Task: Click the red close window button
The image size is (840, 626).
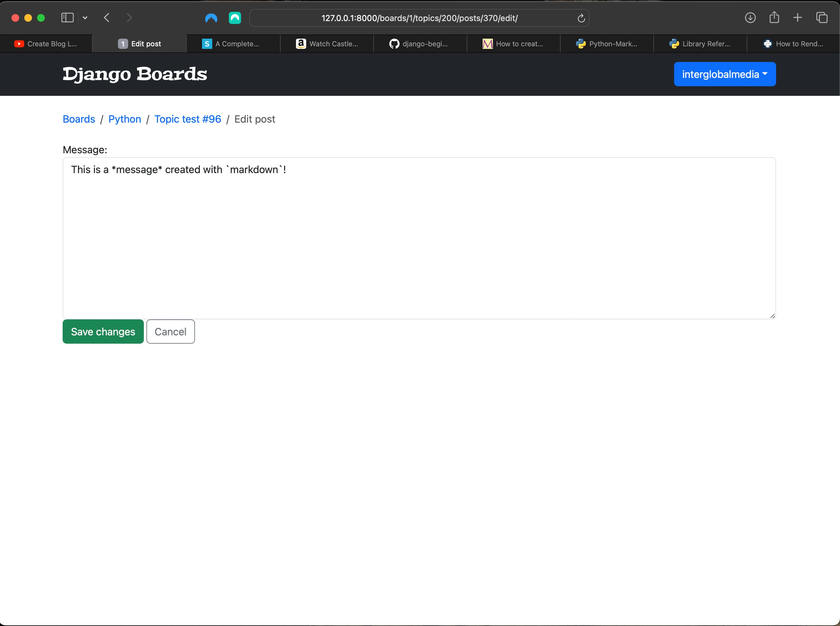Action: (15, 18)
